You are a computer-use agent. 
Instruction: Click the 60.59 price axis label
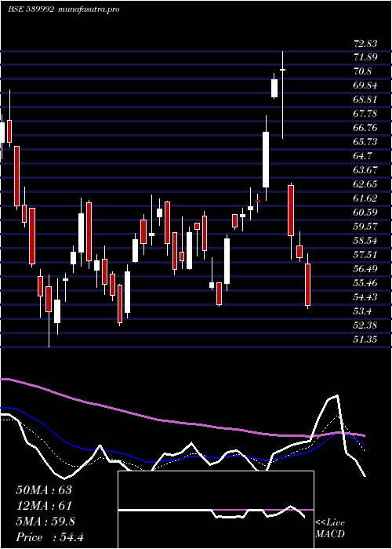[x=365, y=213]
